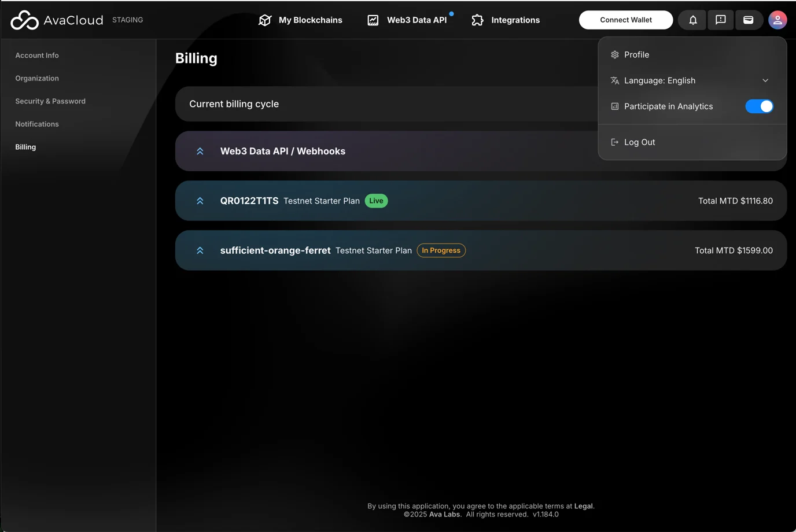Choose Log Out in the user menu
The width and height of the screenshot is (796, 532).
(x=639, y=142)
